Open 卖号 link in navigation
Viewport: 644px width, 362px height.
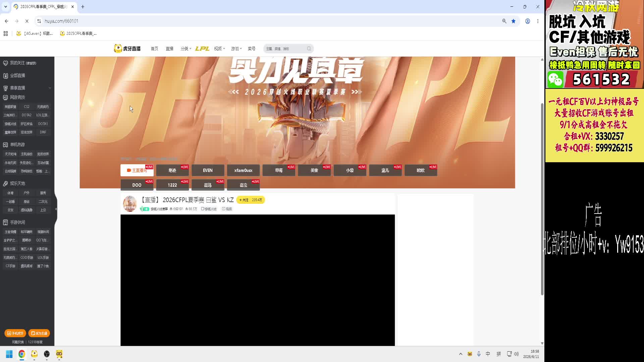252,49
